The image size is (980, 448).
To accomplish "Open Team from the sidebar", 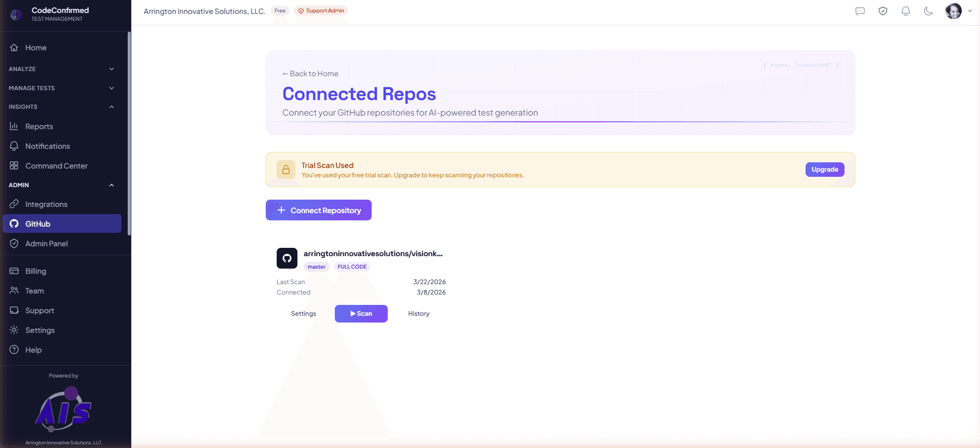I will tap(34, 290).
